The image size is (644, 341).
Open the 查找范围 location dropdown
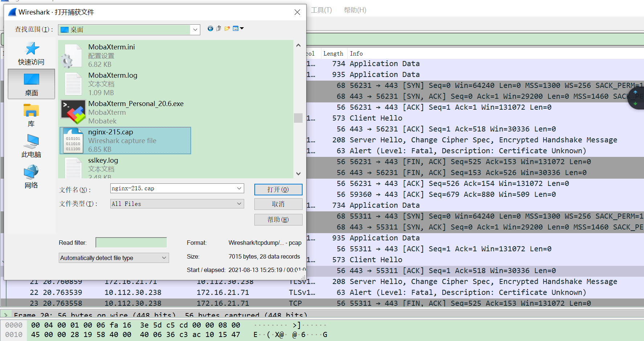point(195,29)
